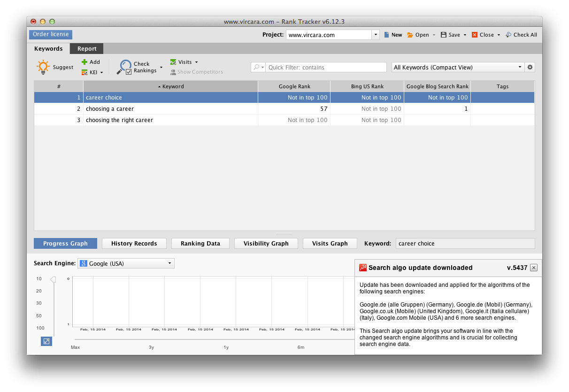The height and width of the screenshot is (392, 569).
Task: Close the search algo update popup
Action: [x=534, y=268]
